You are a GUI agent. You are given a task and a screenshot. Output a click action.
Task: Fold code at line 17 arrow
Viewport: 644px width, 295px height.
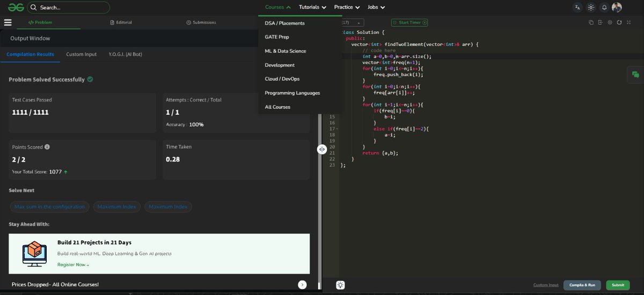tap(336, 129)
